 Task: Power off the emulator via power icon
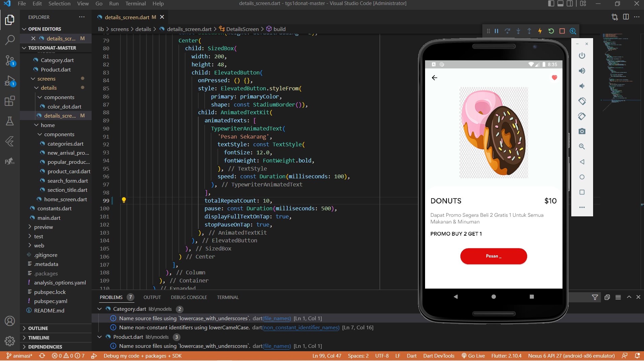click(x=582, y=56)
